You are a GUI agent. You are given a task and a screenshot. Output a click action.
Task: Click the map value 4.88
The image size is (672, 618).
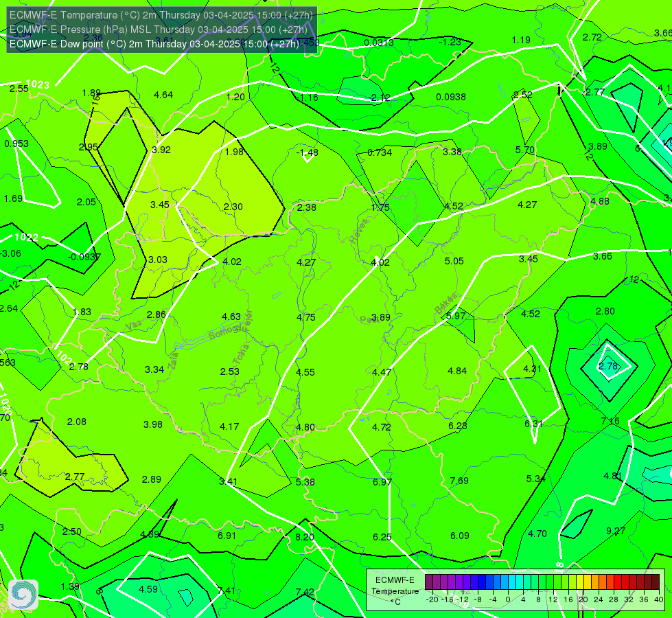(599, 201)
